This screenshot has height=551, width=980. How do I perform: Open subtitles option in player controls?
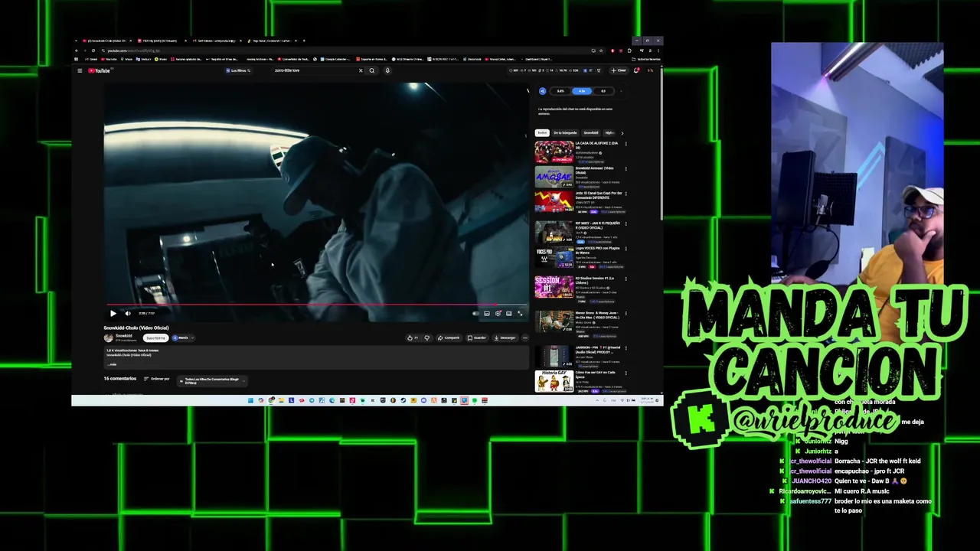tap(487, 313)
